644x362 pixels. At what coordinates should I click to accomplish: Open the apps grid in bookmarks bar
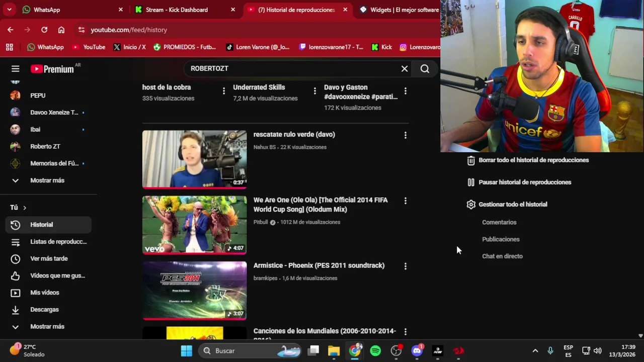[x=9, y=47]
